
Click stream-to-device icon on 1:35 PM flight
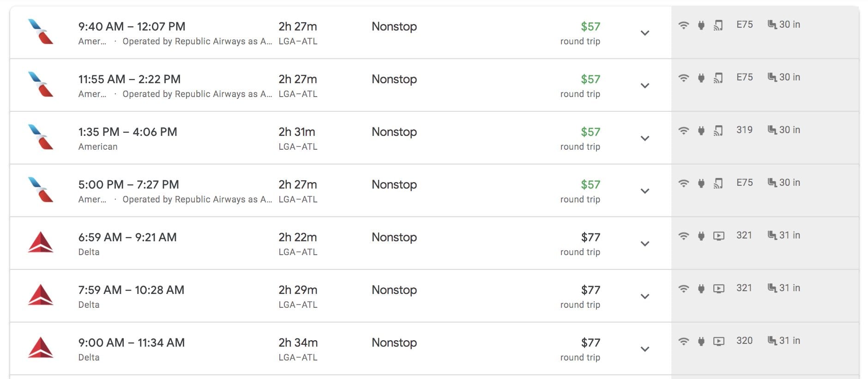(718, 130)
